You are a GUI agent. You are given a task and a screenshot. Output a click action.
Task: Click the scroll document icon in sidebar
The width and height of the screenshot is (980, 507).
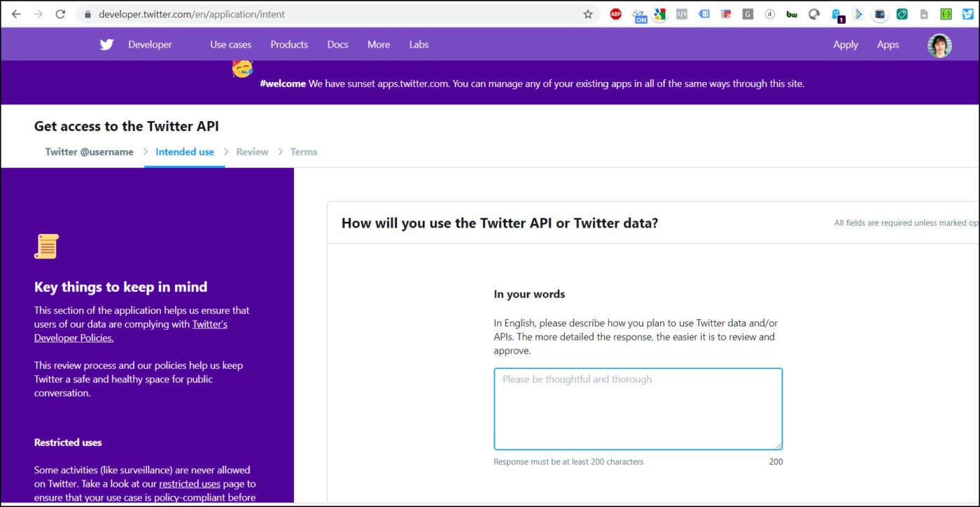[x=46, y=246]
